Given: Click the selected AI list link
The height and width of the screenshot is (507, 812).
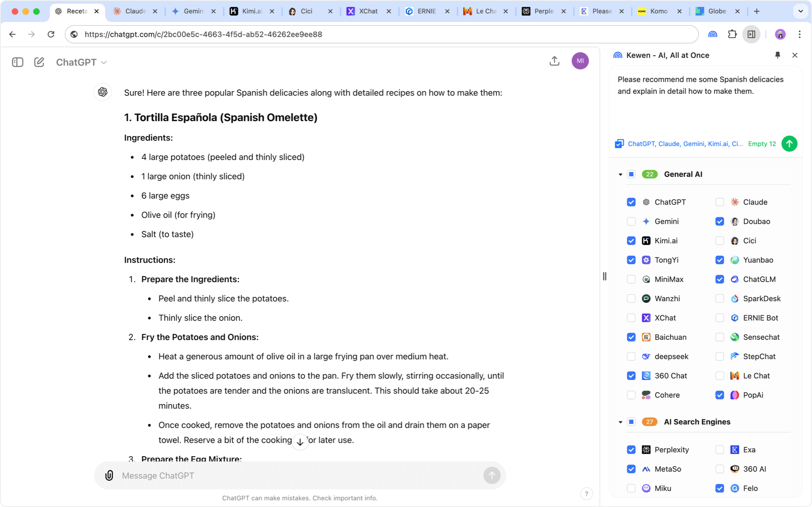Looking at the screenshot, I should click(x=685, y=144).
